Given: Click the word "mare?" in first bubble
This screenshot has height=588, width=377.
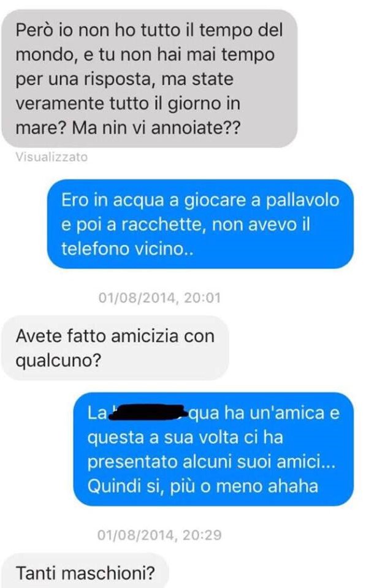Looking at the screenshot, I should click(x=41, y=128).
